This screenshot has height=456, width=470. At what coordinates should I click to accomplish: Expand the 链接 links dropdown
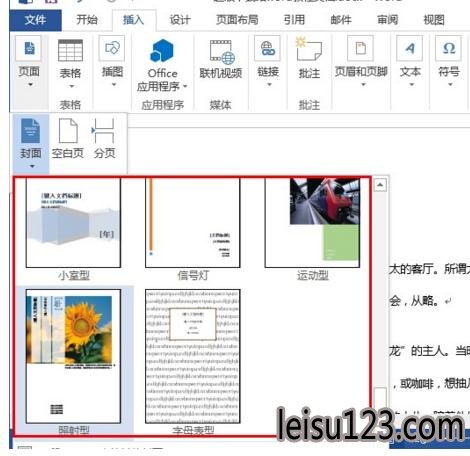tap(269, 85)
